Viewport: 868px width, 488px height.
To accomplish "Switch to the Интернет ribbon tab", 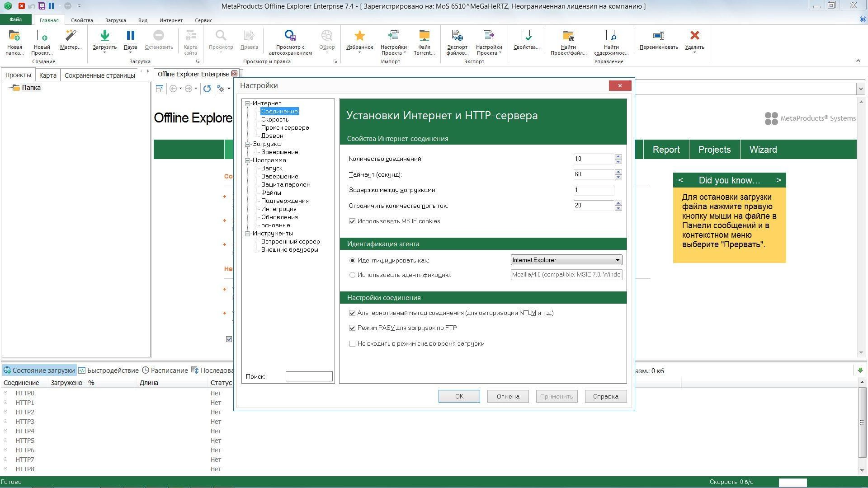I will (x=171, y=20).
